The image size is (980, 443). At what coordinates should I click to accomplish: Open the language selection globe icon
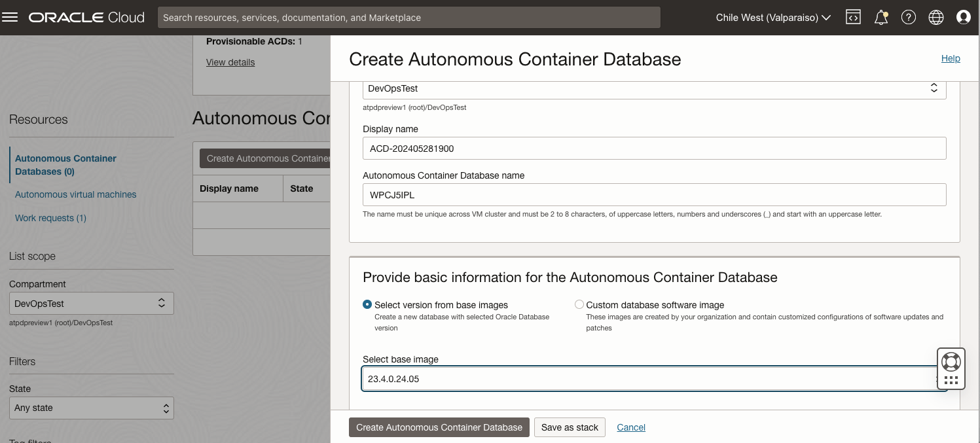936,17
